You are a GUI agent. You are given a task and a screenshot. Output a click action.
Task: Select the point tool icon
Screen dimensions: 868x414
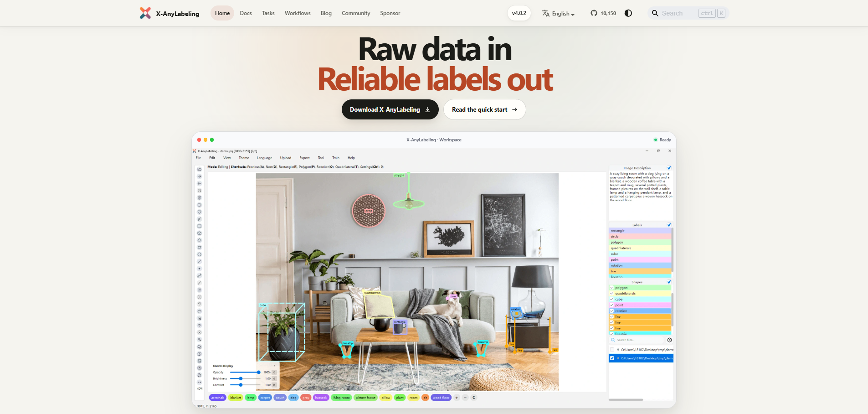[x=199, y=269]
